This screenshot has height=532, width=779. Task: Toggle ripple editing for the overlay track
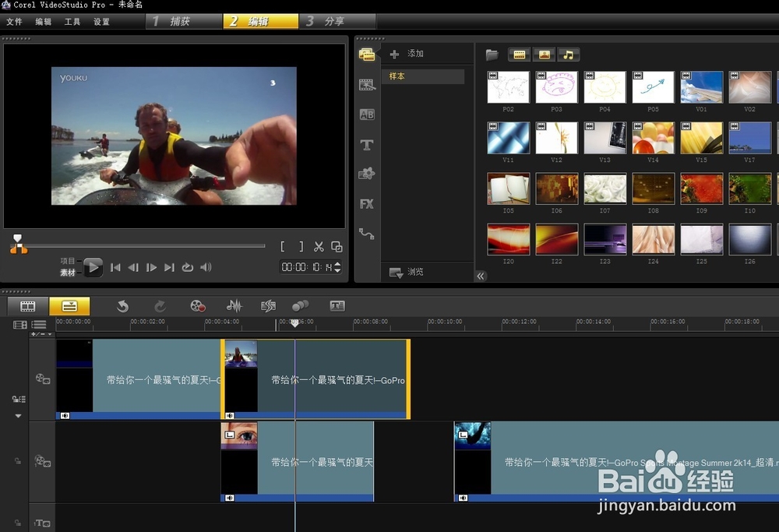tap(17, 461)
